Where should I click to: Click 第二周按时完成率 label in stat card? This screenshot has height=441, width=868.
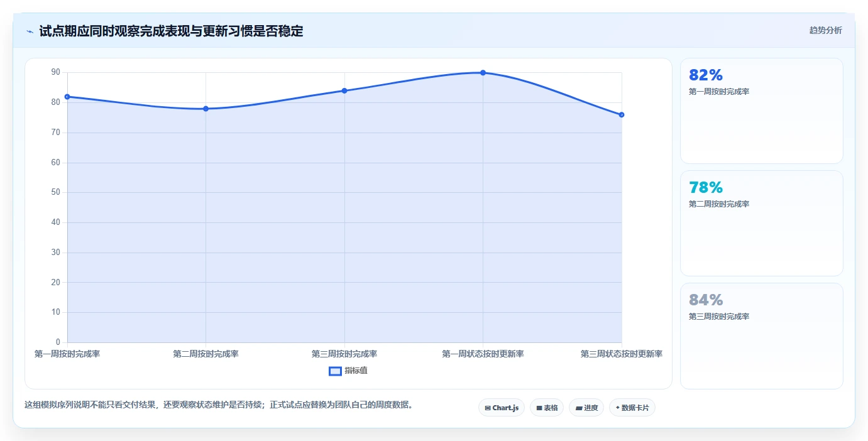[x=719, y=204]
